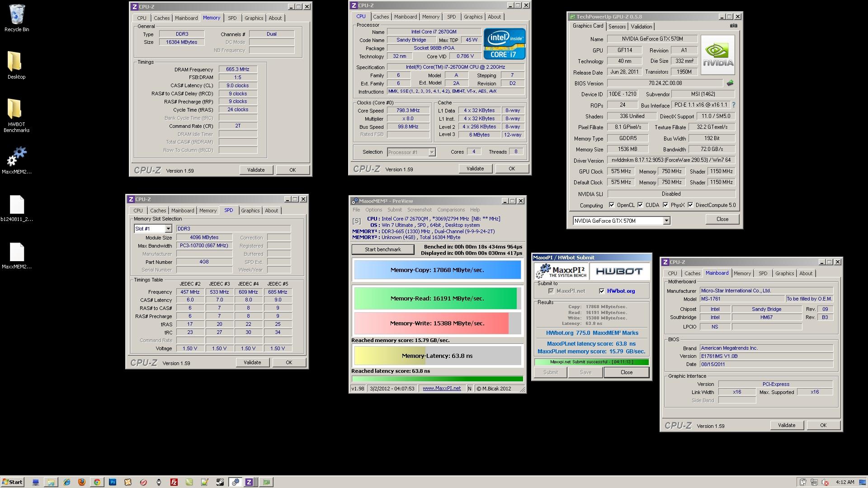The width and height of the screenshot is (868, 488).
Task: Open FileZilla from the taskbar
Action: click(x=174, y=482)
